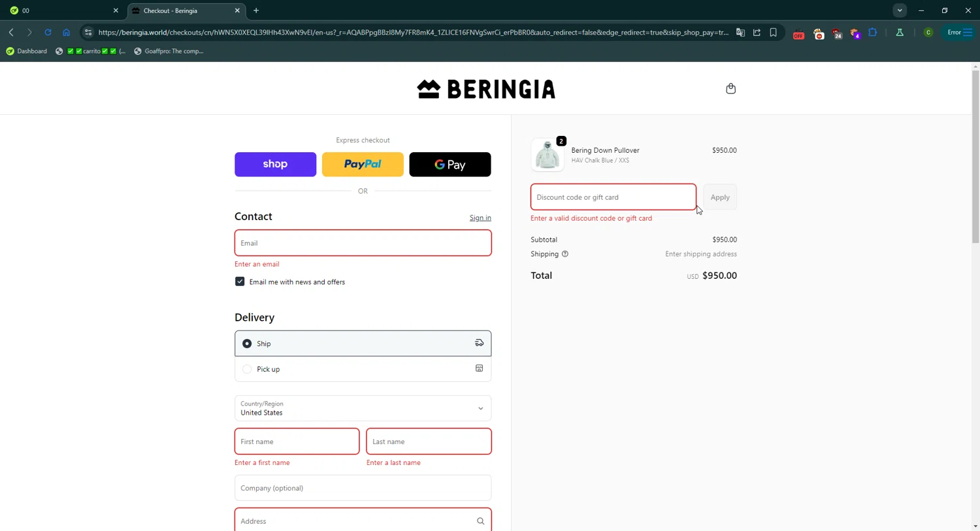980x531 pixels.
Task: Click the green flask labs icon
Action: (900, 32)
